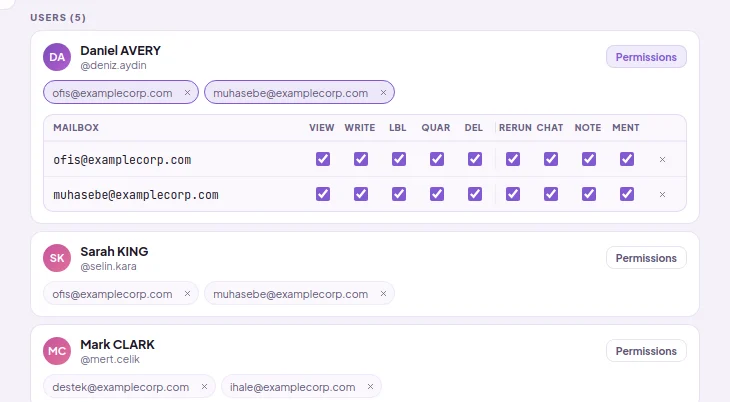Toggle MENT permission for muhasebe@examplecorp.com
The height and width of the screenshot is (402, 730).
(627, 194)
